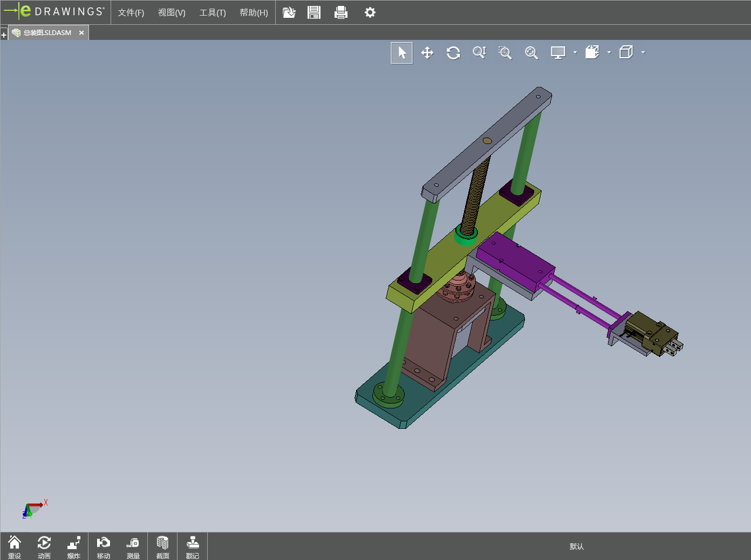Open the 文件(F) menu
Image resolution: width=751 pixels, height=560 pixels.
[x=131, y=12]
